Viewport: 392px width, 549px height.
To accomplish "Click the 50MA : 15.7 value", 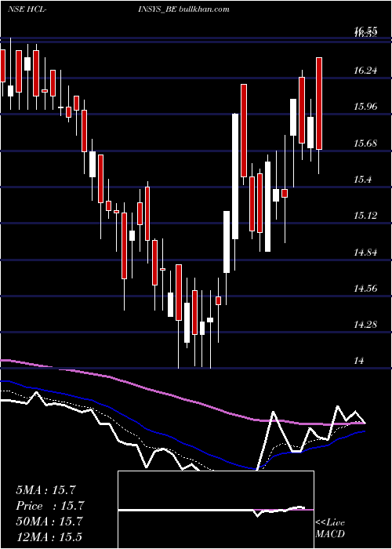I will (x=49, y=522).
